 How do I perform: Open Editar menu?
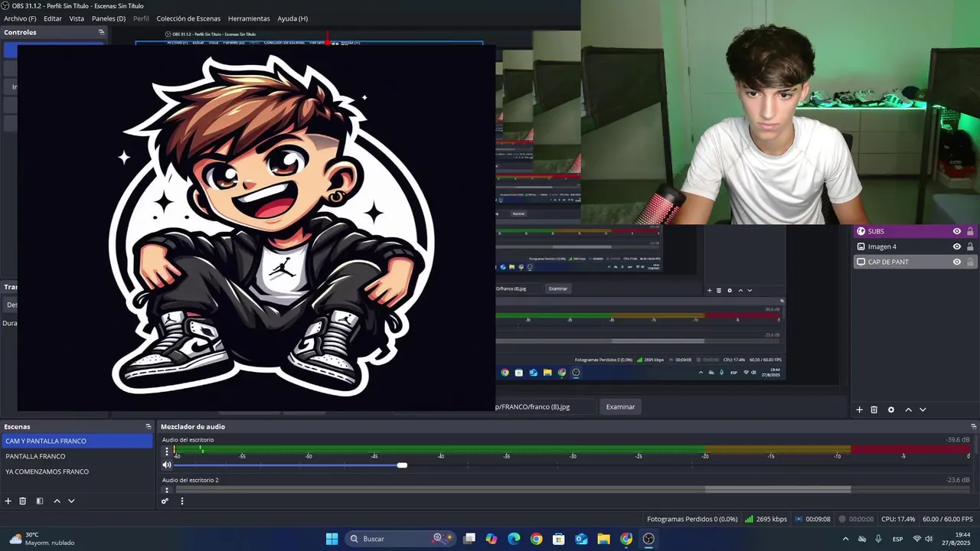click(x=53, y=18)
